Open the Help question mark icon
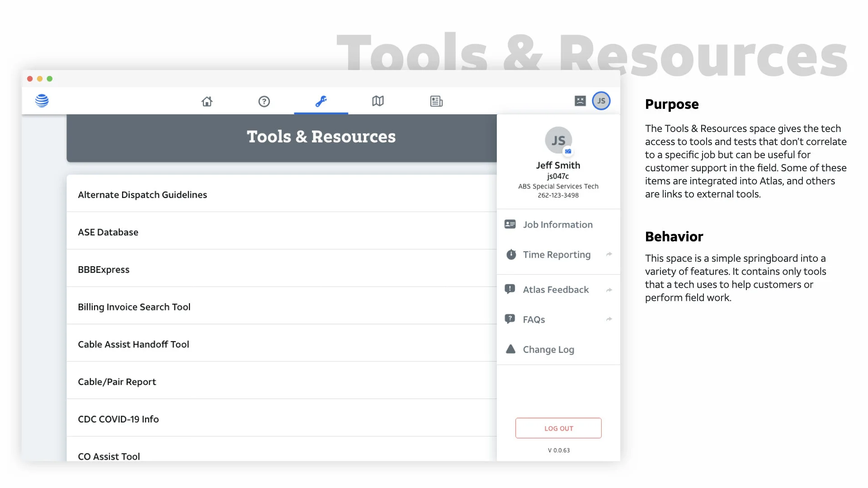868x488 pixels. coord(264,101)
